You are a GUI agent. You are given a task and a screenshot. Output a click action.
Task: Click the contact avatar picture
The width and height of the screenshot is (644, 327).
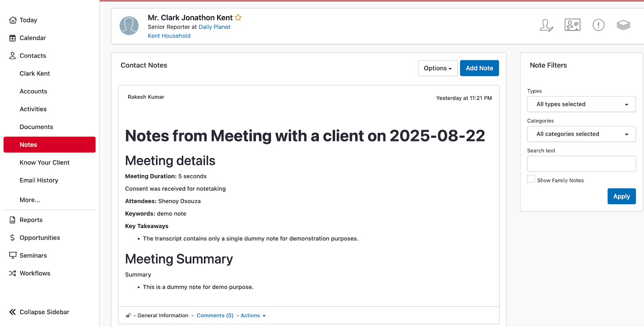tap(129, 26)
